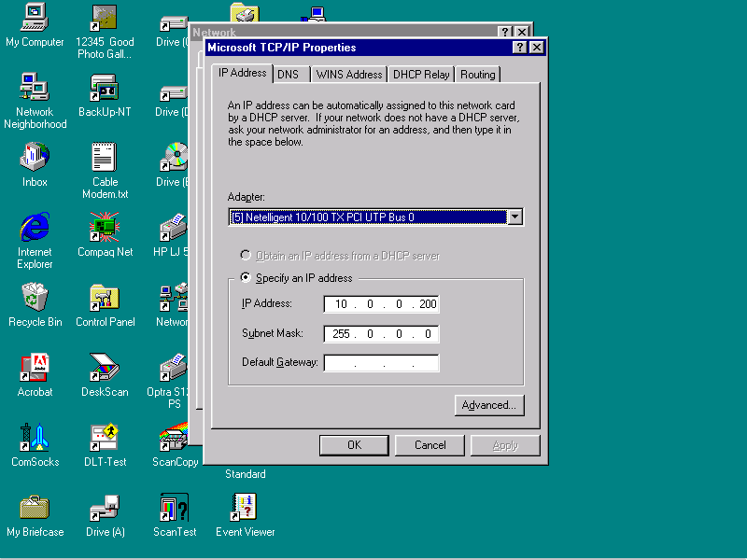Click the Cancel button
The height and width of the screenshot is (560, 747).
coord(430,445)
